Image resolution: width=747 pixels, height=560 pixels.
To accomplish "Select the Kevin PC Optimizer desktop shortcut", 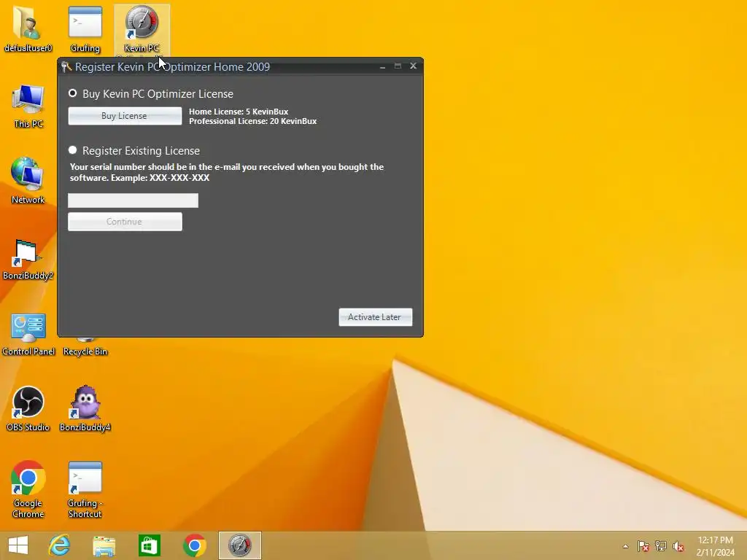I will (142, 29).
